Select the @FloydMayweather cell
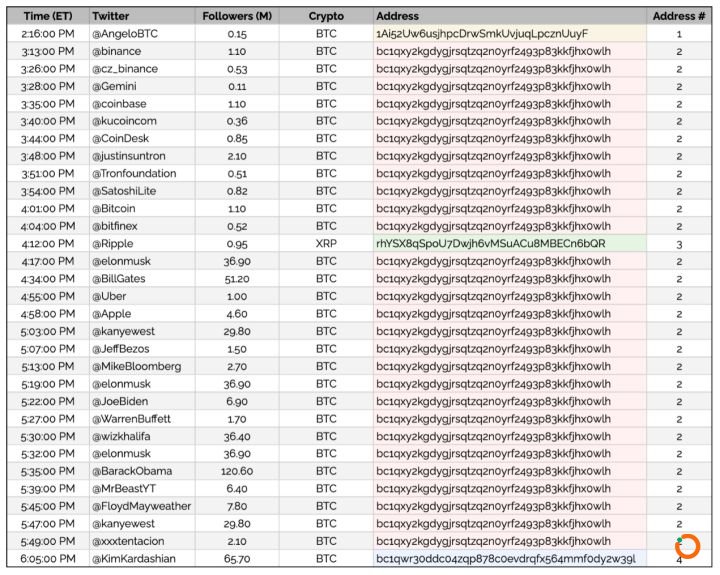The image size is (720, 575). pyautogui.click(x=141, y=506)
